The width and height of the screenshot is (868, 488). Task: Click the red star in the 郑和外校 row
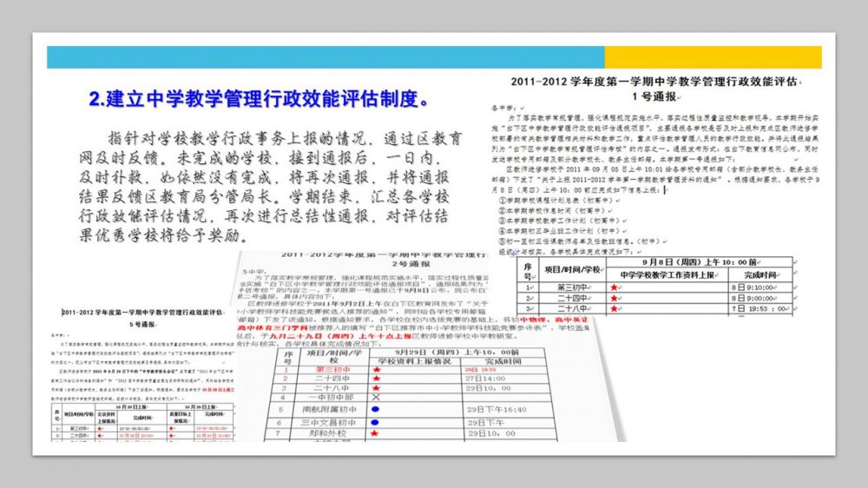pyautogui.click(x=373, y=432)
